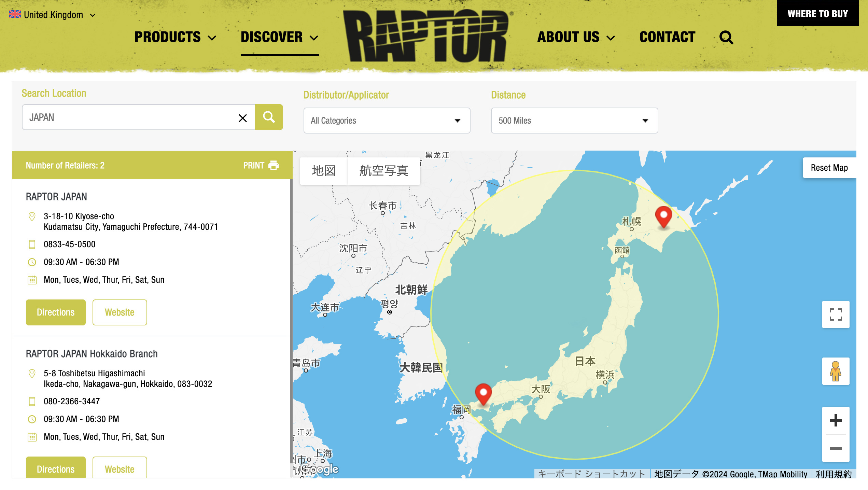Click location pin icon for Toshibetsu address
Screen dimensions: 868x490
point(32,374)
